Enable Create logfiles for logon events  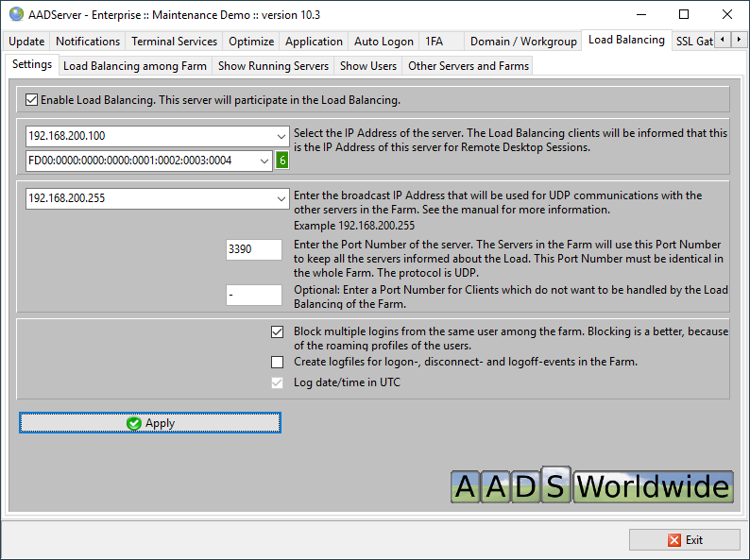277,362
